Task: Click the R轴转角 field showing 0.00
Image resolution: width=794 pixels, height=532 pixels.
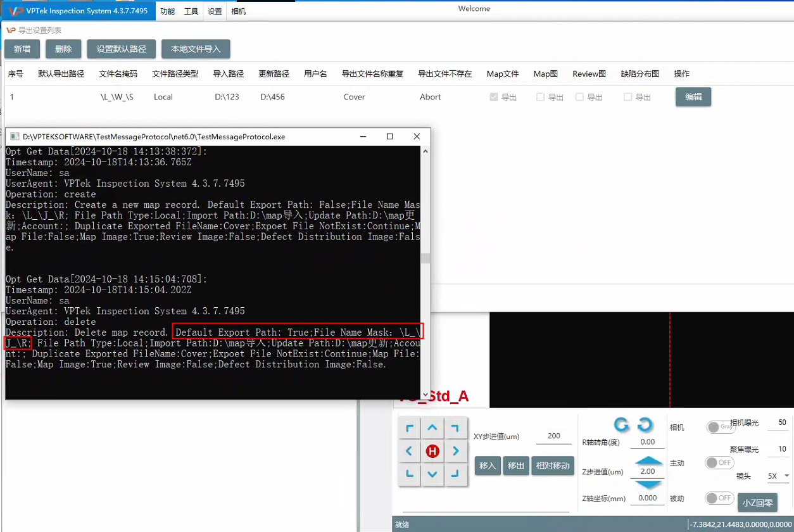Action: tap(647, 442)
